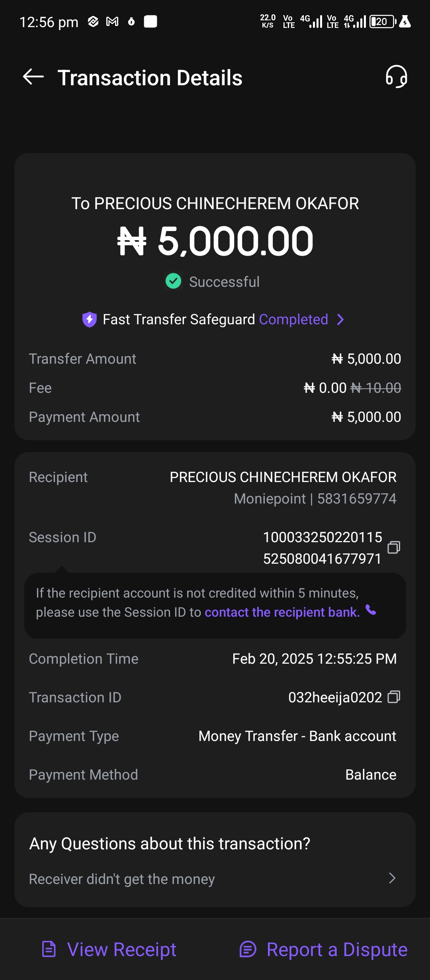Copy the Transaction ID
Screen dimensions: 430x980
(x=394, y=697)
